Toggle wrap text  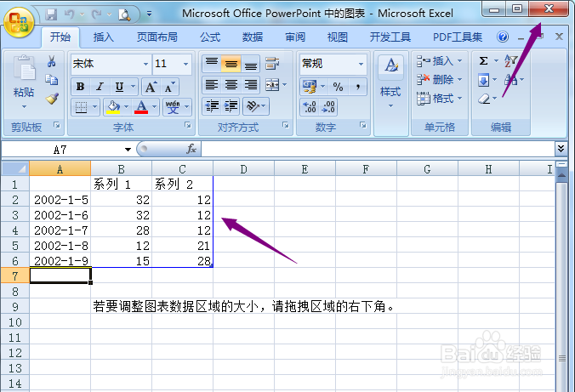(x=272, y=64)
